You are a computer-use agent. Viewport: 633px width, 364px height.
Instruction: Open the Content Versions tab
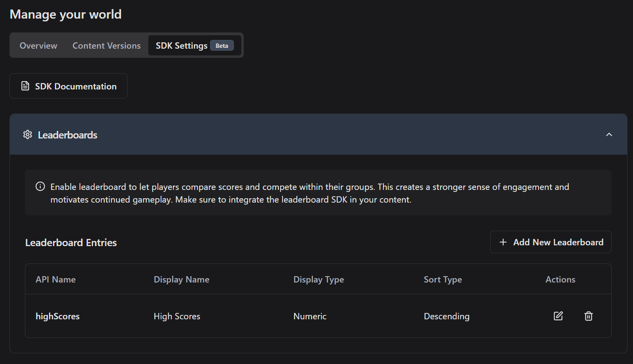(x=106, y=45)
